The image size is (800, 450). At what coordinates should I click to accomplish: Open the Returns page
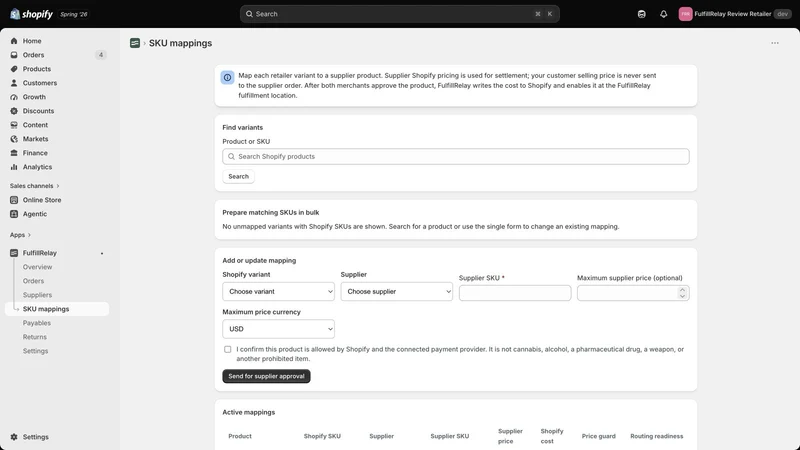click(35, 337)
